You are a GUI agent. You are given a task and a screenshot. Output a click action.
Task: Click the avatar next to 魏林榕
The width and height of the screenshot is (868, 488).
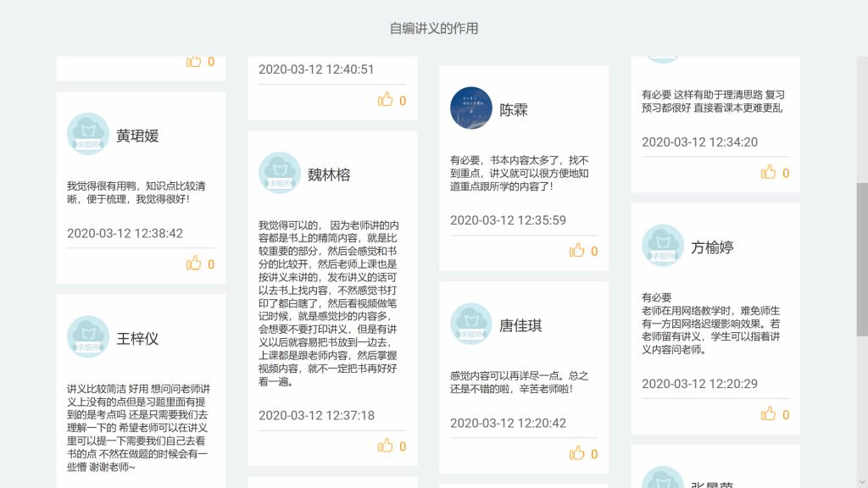pos(280,174)
